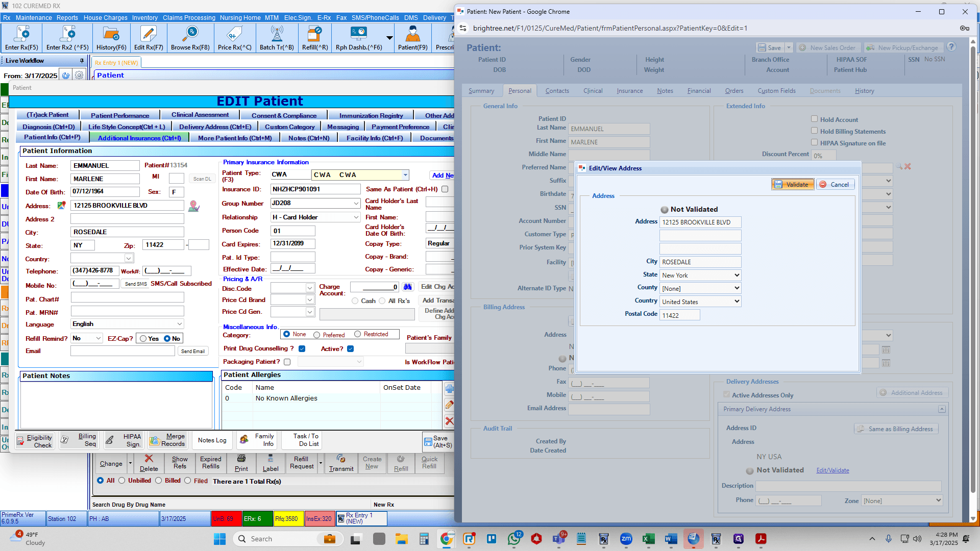
Task: Click Cancel button in address dialog
Action: pyautogui.click(x=835, y=185)
